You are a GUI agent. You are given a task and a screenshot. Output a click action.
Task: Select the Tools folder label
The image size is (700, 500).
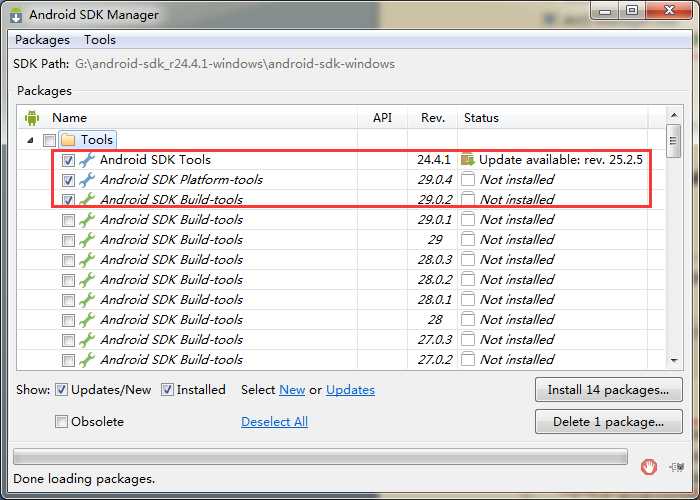97,140
